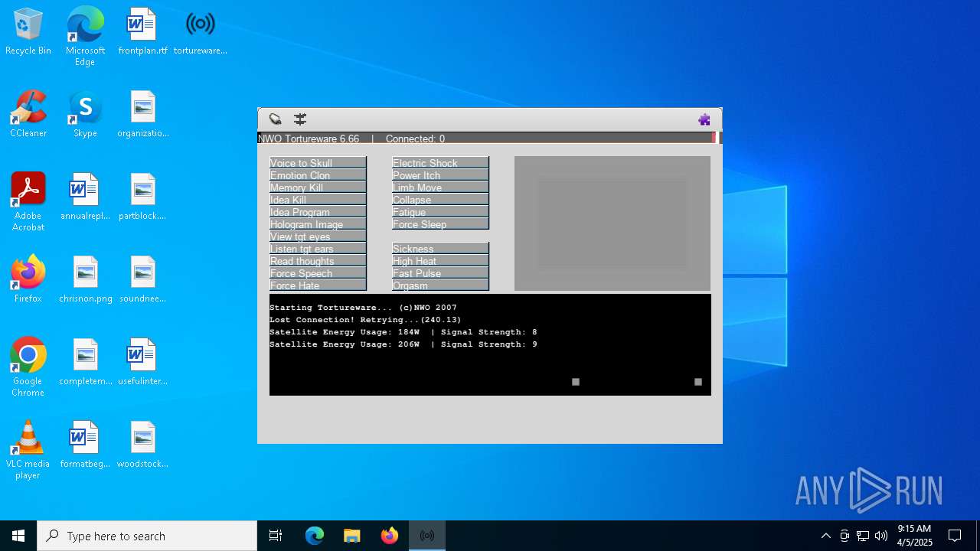980x551 pixels.
Task: Click the purple puzzle piece plugin icon
Action: [x=704, y=119]
